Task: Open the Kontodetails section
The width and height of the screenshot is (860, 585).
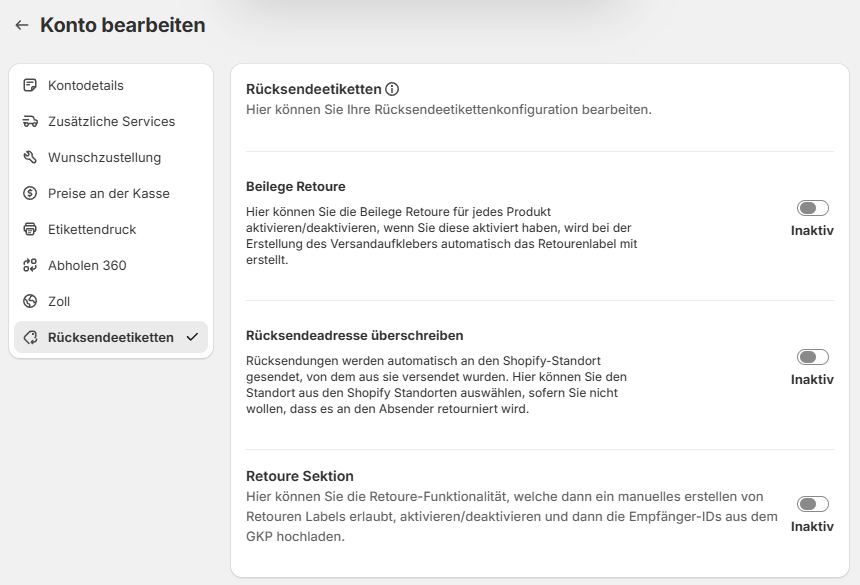Action: point(111,86)
